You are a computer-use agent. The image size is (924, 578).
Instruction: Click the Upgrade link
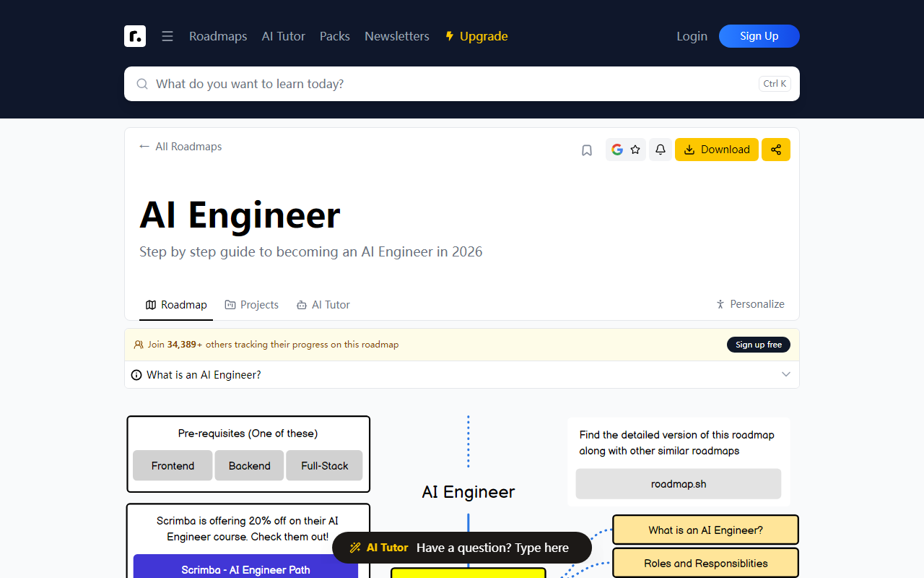(x=476, y=36)
